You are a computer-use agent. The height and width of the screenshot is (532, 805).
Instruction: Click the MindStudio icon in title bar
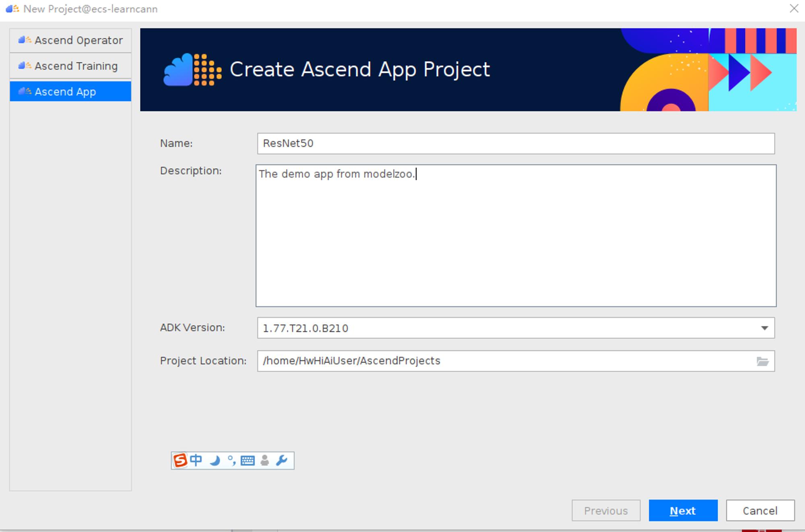click(x=12, y=8)
